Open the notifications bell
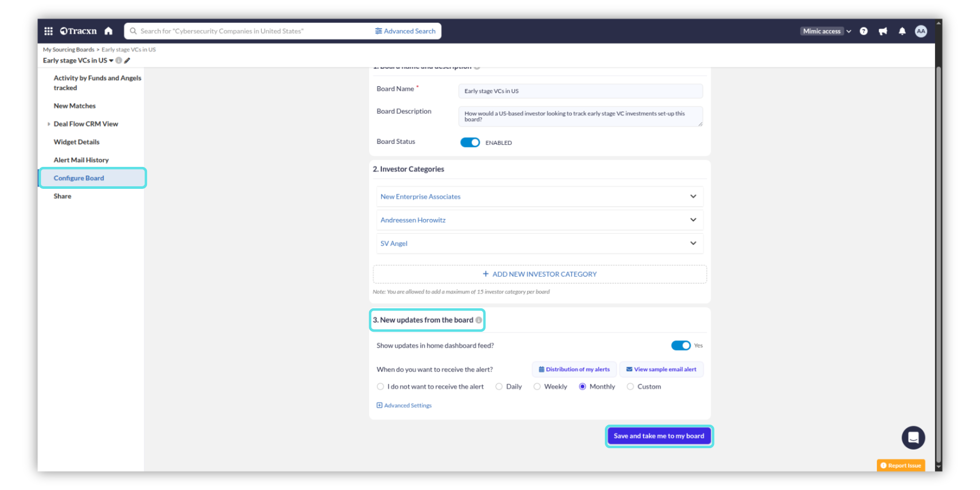Screen dimensions: 980x490 [902, 31]
